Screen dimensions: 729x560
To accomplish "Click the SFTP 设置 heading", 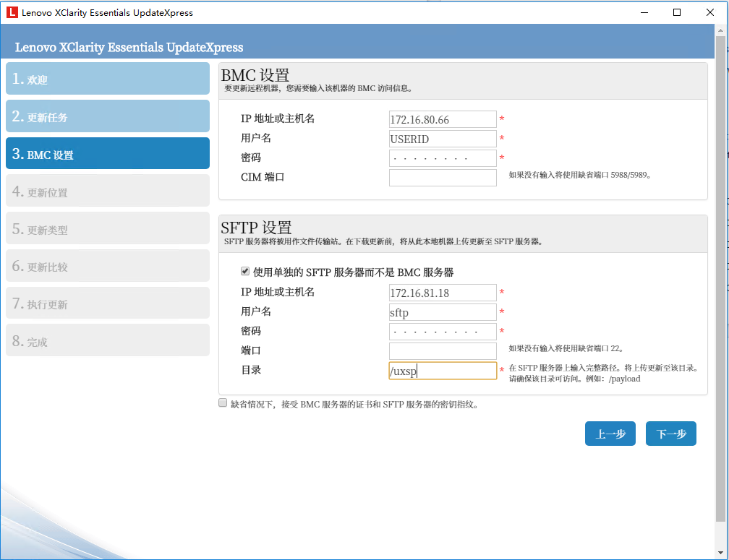I will (x=256, y=228).
